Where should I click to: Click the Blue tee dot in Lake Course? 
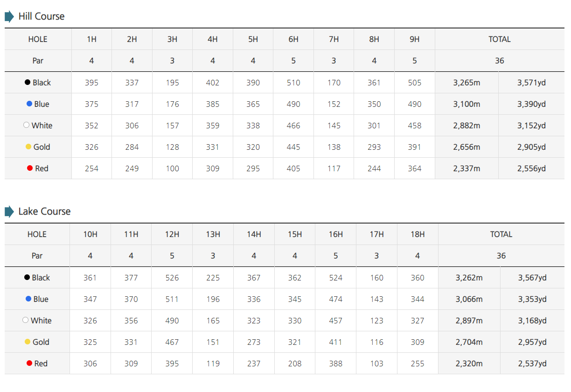(x=28, y=299)
